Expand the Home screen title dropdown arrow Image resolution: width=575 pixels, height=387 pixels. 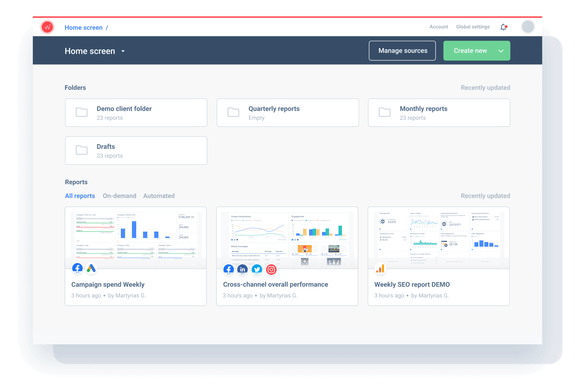[x=123, y=51]
